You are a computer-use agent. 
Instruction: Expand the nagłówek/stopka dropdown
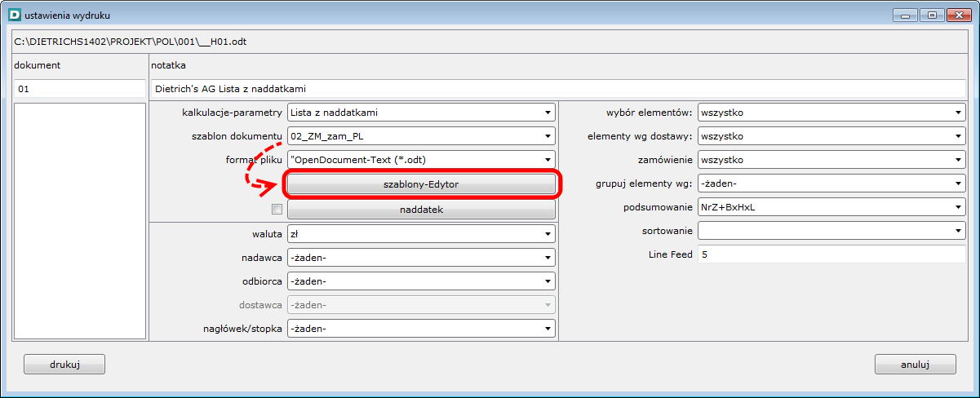(421, 329)
